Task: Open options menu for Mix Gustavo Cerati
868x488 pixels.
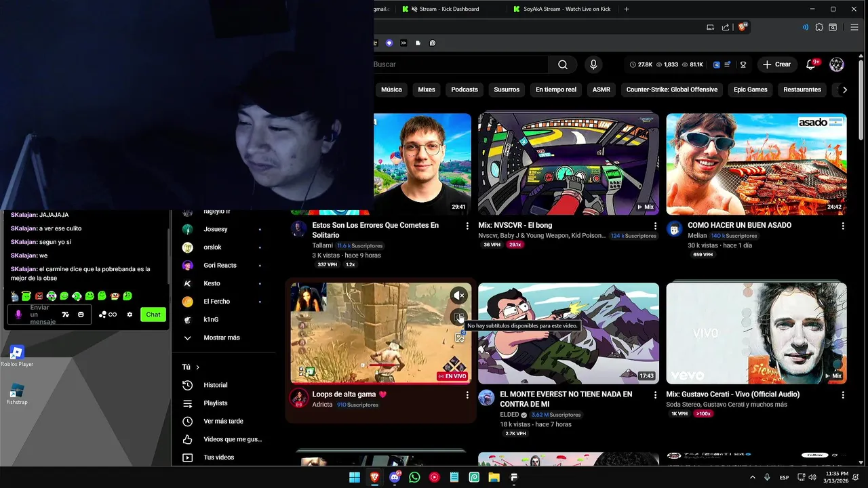Action: click(x=843, y=394)
